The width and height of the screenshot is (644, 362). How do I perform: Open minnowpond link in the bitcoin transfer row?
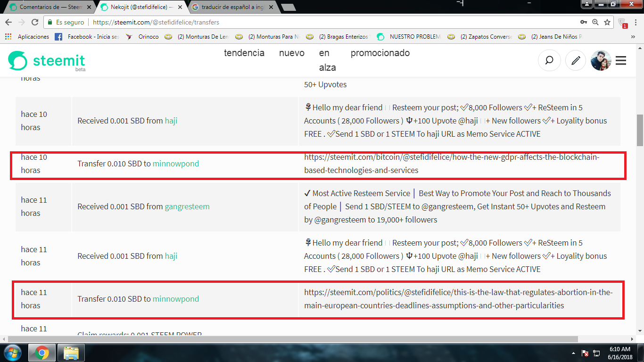(176, 164)
